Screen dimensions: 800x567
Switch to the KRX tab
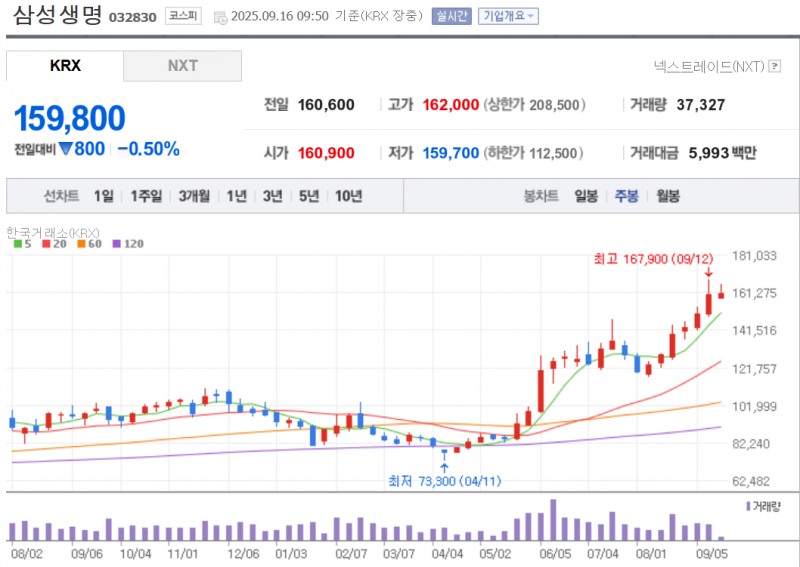pos(65,66)
